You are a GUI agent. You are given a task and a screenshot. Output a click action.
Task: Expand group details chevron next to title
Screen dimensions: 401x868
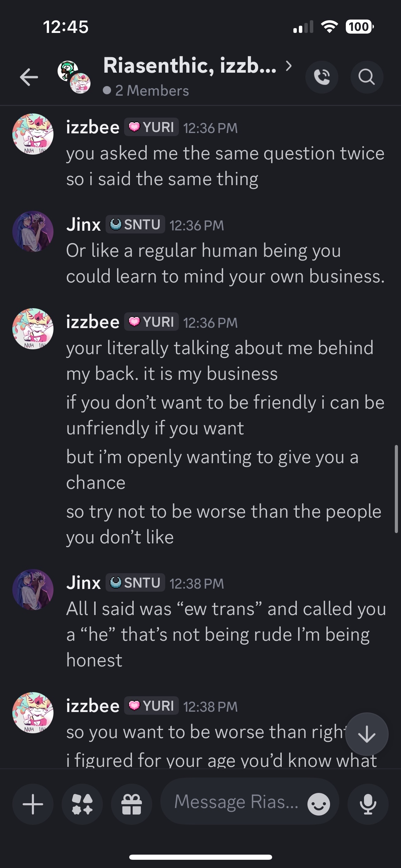(289, 65)
